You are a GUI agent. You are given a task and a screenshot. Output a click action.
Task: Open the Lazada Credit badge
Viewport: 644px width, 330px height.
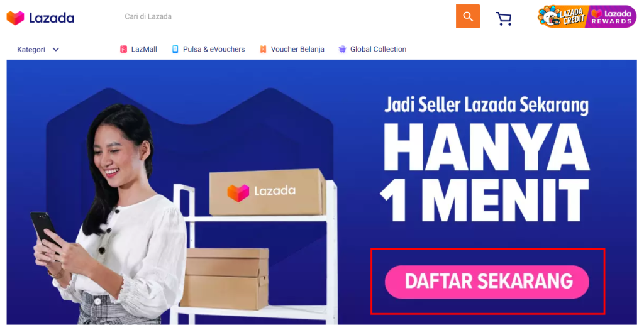[x=562, y=16]
